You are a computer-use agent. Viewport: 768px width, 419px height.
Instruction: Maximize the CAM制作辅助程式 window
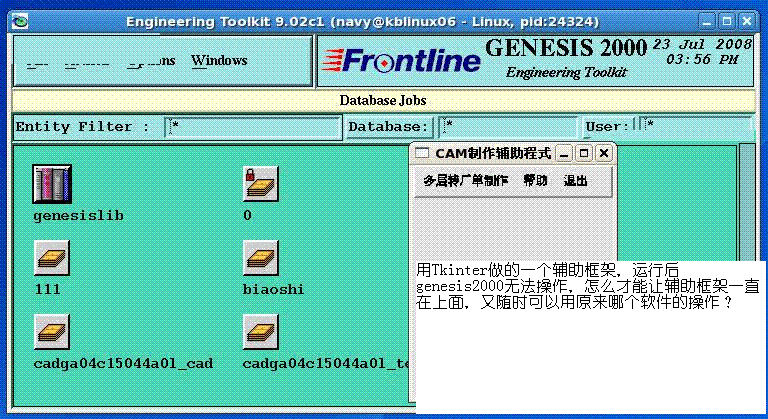[584, 154]
